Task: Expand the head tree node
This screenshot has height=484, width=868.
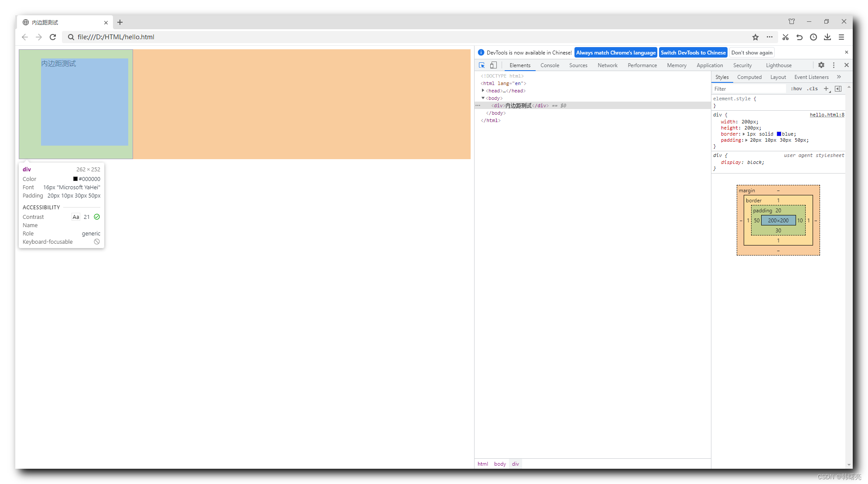Action: (x=484, y=91)
